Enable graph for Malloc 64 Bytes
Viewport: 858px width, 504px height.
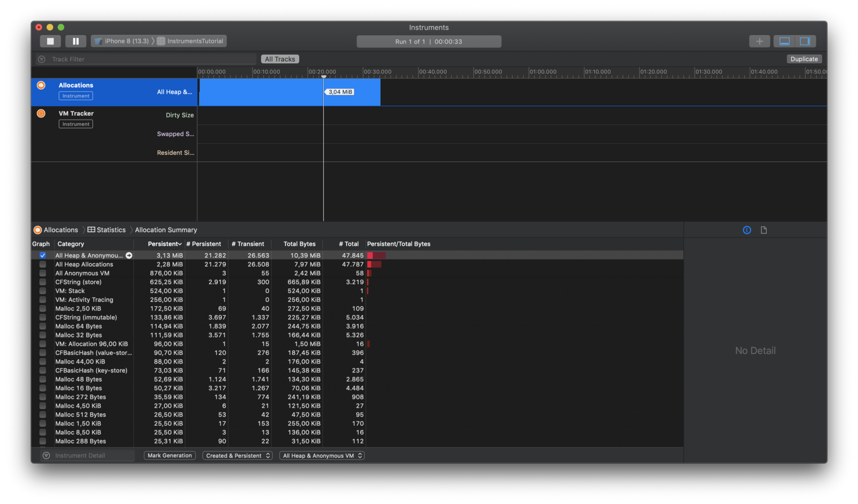coord(42,326)
